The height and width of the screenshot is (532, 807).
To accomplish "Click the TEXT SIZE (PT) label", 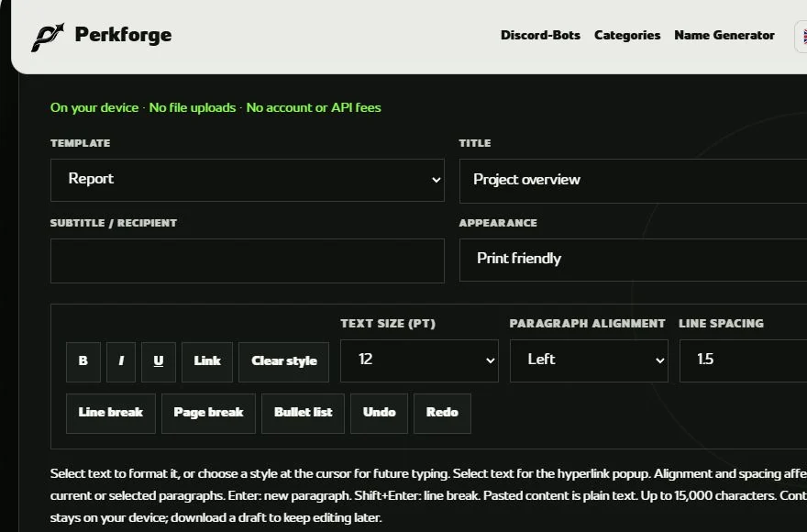I will [x=388, y=324].
